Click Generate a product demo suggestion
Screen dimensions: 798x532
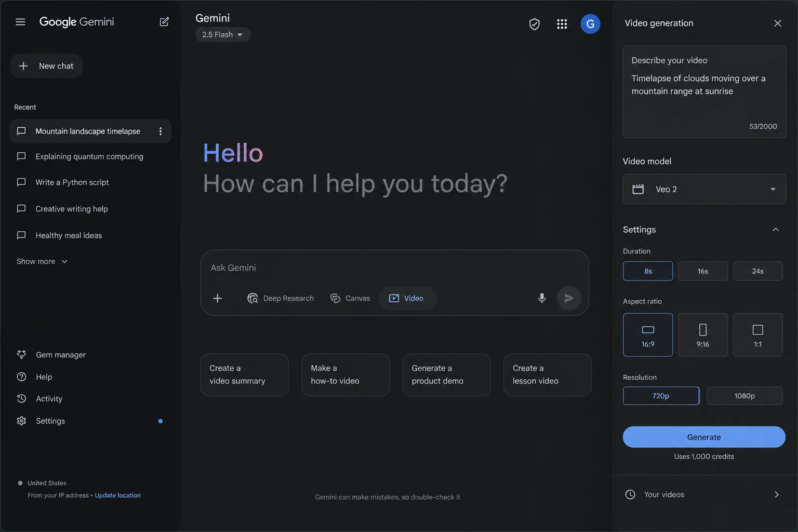click(447, 375)
